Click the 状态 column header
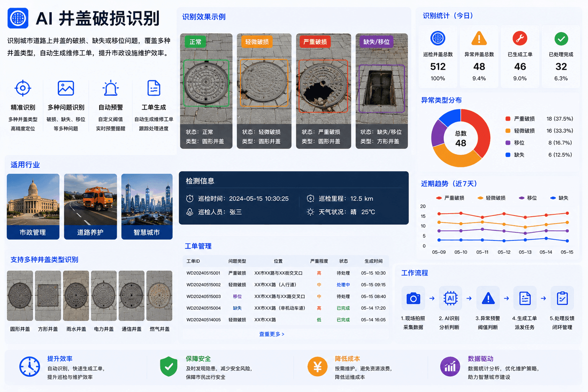 (343, 261)
